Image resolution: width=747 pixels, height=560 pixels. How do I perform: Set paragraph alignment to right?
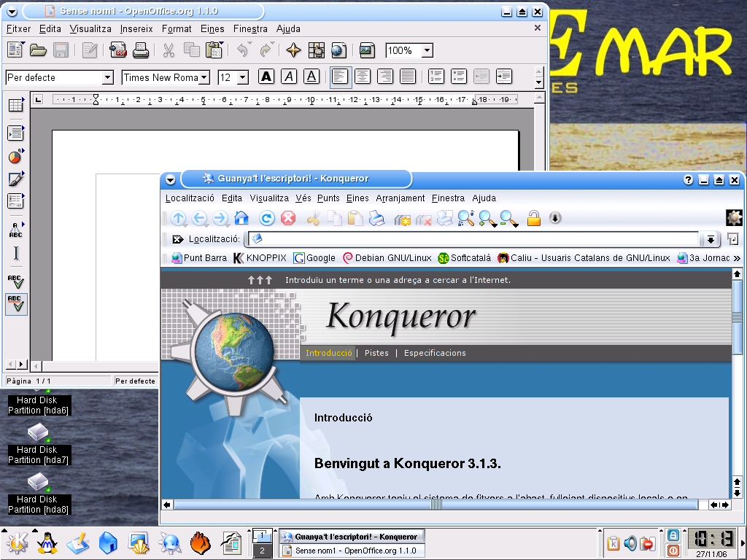[385, 76]
